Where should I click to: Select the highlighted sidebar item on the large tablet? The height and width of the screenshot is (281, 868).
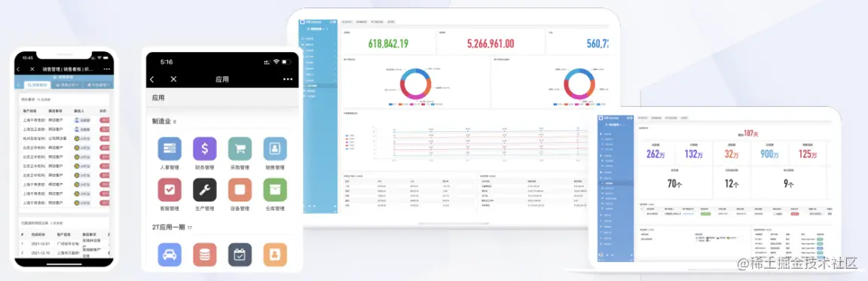319,86
